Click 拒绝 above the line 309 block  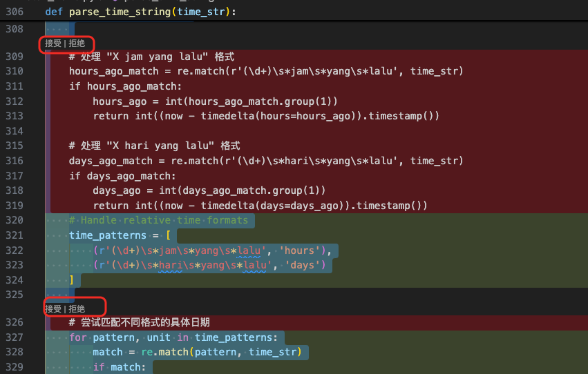(x=77, y=43)
